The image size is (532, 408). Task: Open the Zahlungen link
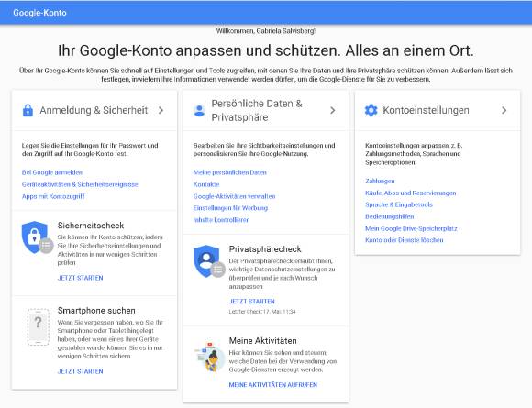pyautogui.click(x=380, y=181)
